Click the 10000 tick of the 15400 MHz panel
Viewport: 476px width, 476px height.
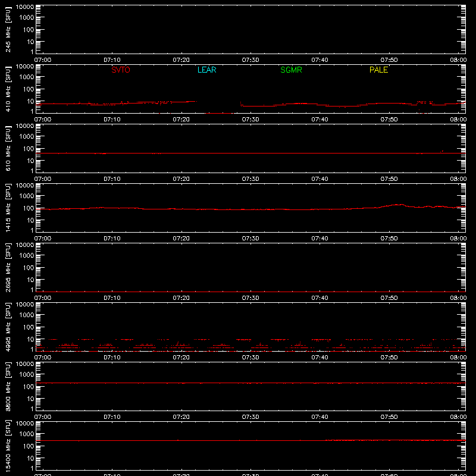25,424
